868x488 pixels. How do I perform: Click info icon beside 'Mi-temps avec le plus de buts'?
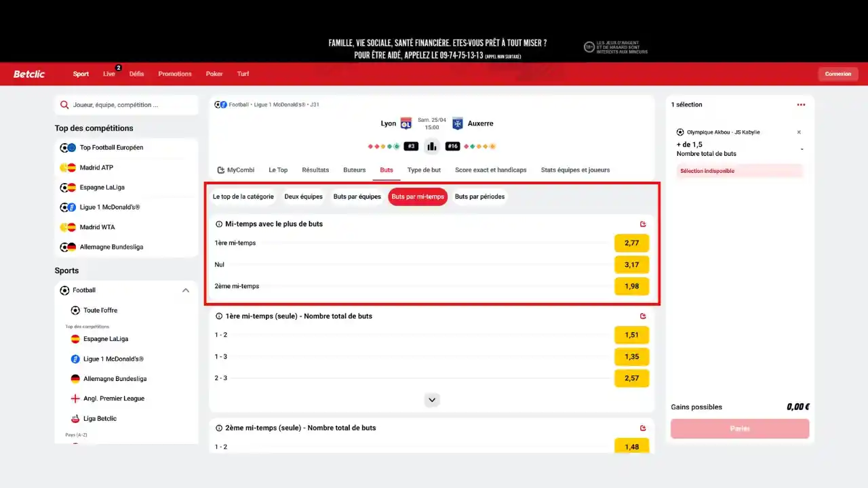pyautogui.click(x=219, y=224)
